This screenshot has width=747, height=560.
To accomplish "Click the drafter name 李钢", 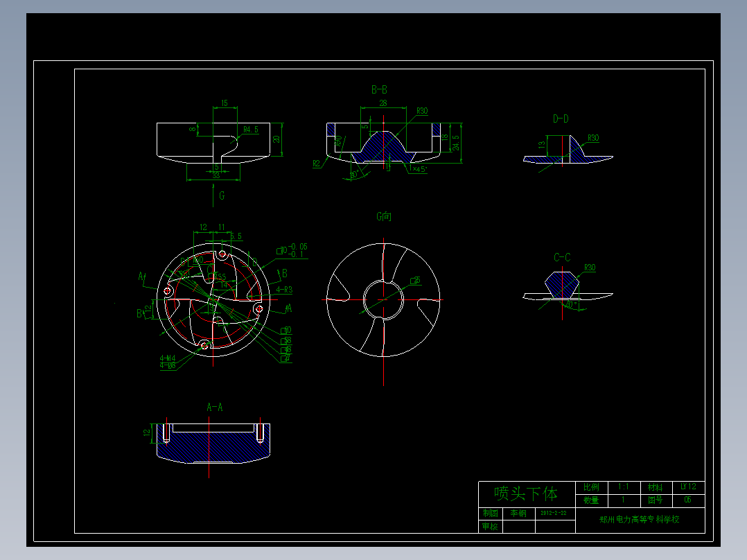I will [518, 514].
